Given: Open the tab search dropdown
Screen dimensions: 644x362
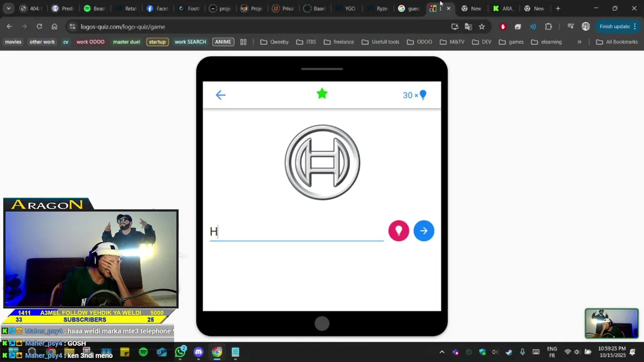Looking at the screenshot, I should pyautogui.click(x=9, y=9).
